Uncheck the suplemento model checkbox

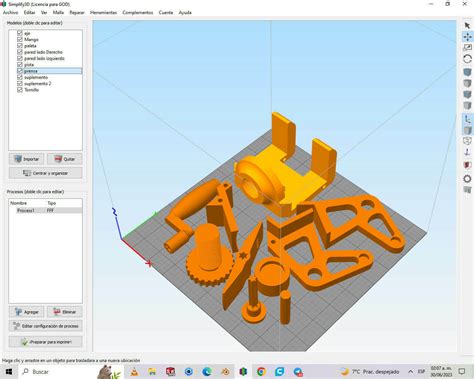20,77
